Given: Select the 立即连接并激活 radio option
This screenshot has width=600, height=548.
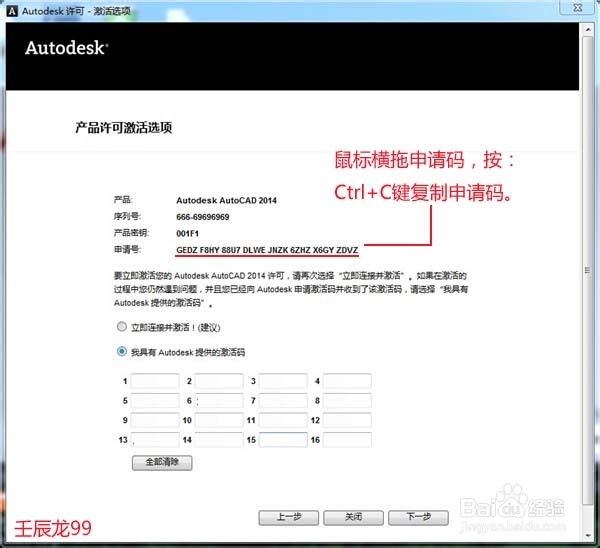Looking at the screenshot, I should point(122,327).
